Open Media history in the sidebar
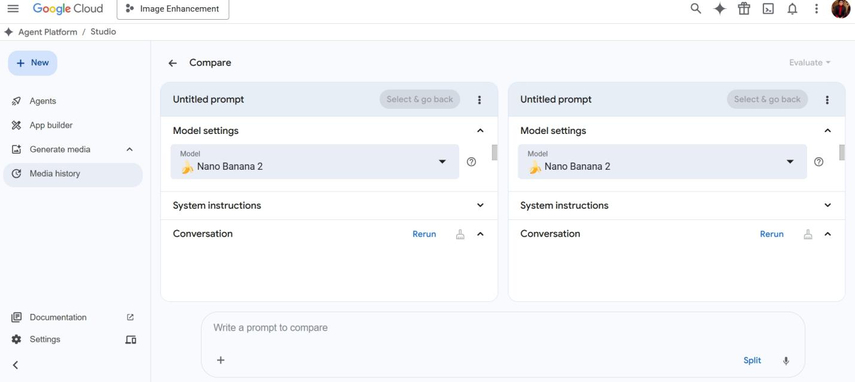The width and height of the screenshot is (855, 382). click(x=73, y=174)
